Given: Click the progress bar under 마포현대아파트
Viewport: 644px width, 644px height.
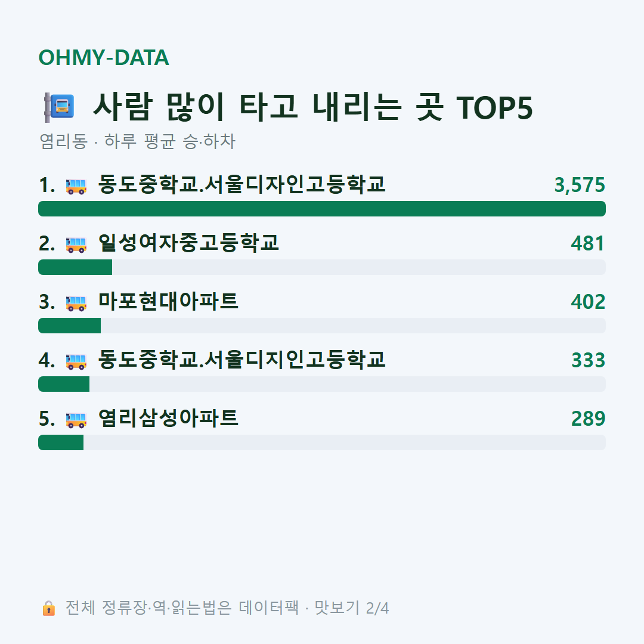Looking at the screenshot, I should (x=322, y=326).
